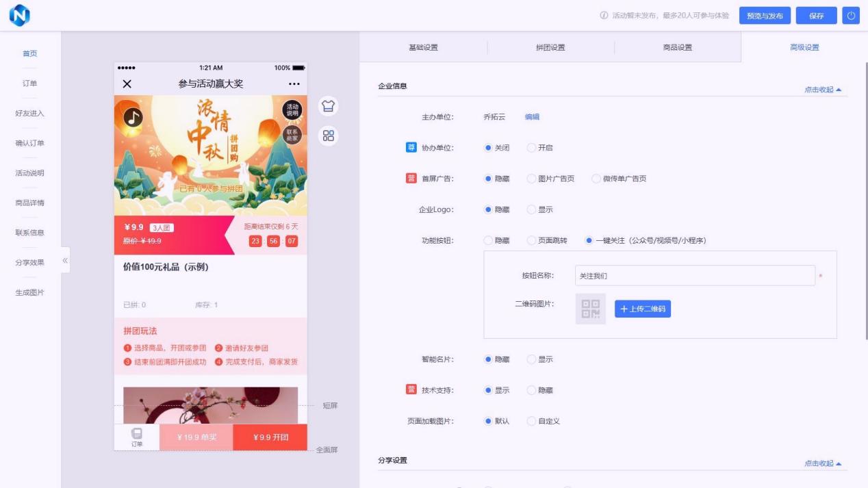Click the power icon in top bar
The image size is (868, 488).
click(851, 16)
